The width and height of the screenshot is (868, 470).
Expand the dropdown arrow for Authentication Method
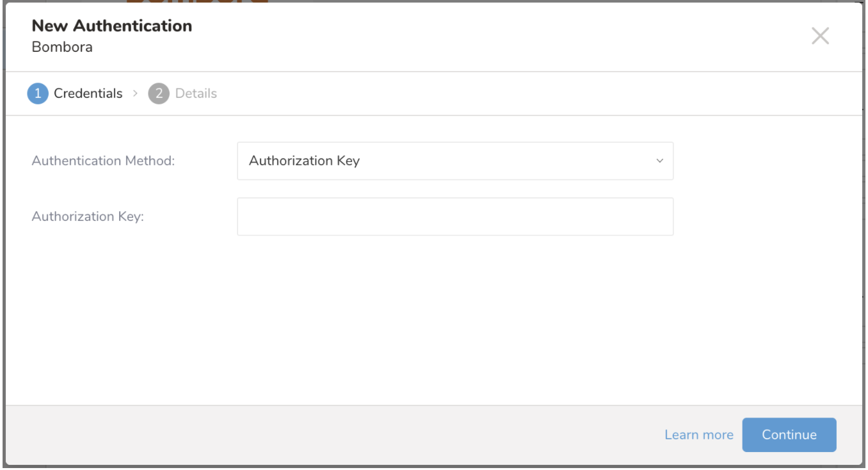click(x=659, y=161)
